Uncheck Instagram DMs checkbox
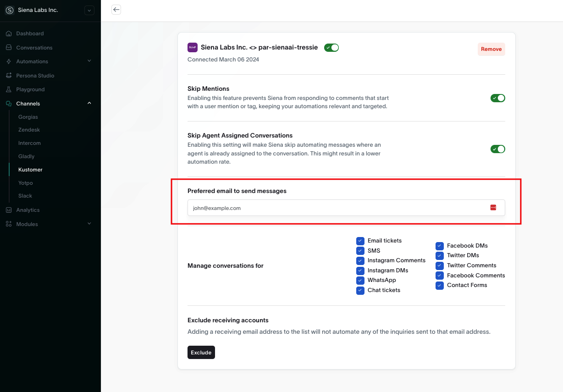This screenshot has width=563, height=392. (x=360, y=271)
